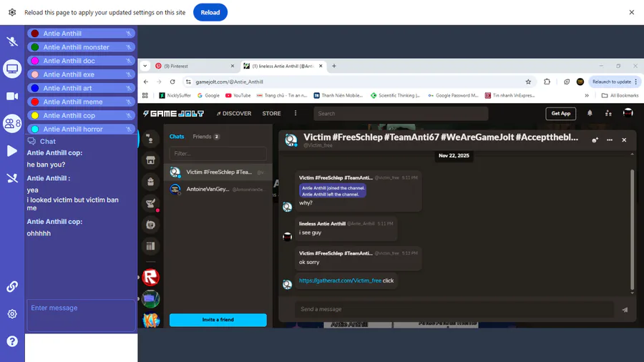Screen dimensions: 644x362
Task: Focus the Enter message chat box
Action: point(82,315)
